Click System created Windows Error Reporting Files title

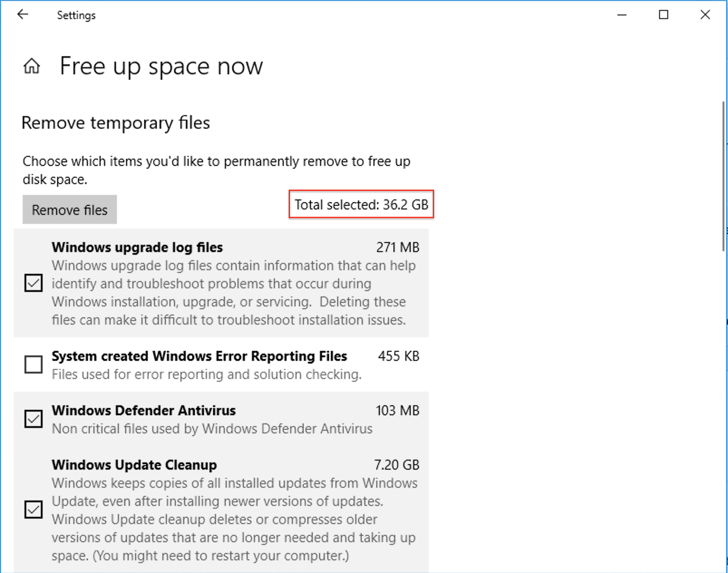pyautogui.click(x=199, y=356)
